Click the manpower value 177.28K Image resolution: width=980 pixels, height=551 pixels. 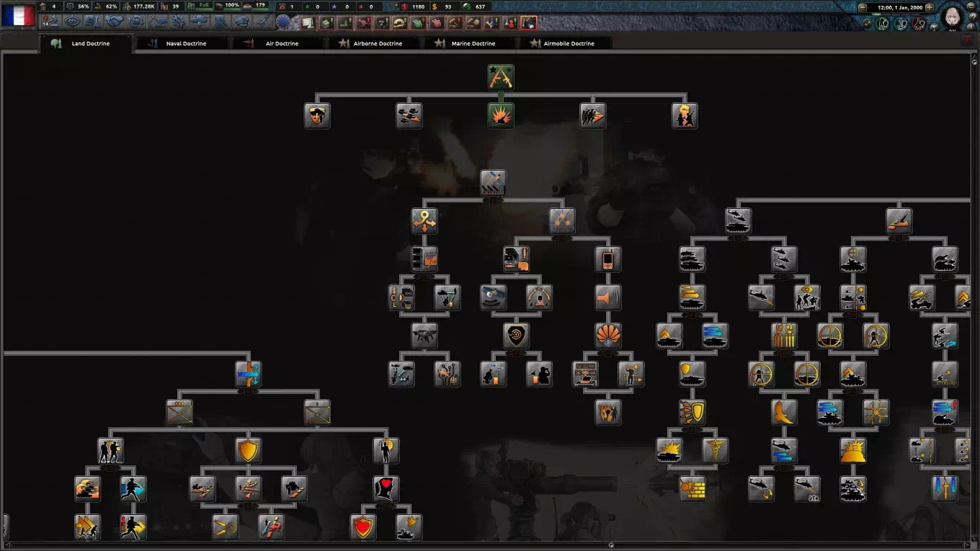pos(144,6)
